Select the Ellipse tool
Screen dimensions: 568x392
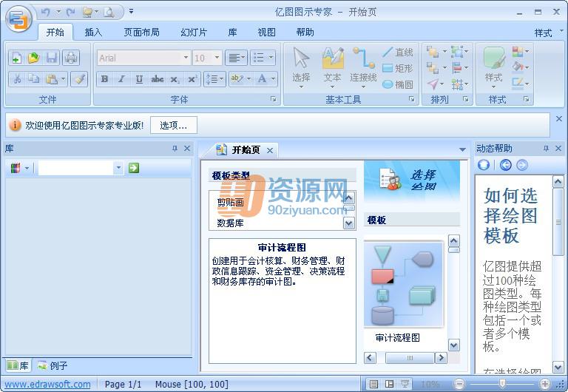pyautogui.click(x=398, y=84)
